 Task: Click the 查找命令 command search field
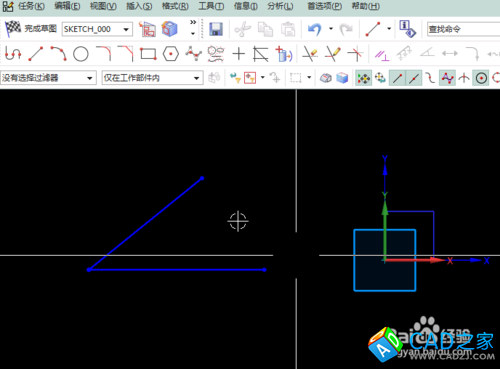pyautogui.click(x=463, y=29)
